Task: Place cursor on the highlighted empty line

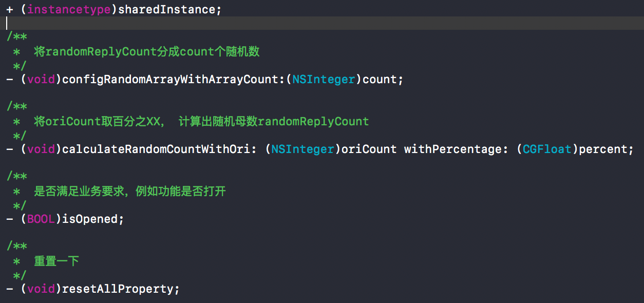Action: pyautogui.click(x=308, y=23)
